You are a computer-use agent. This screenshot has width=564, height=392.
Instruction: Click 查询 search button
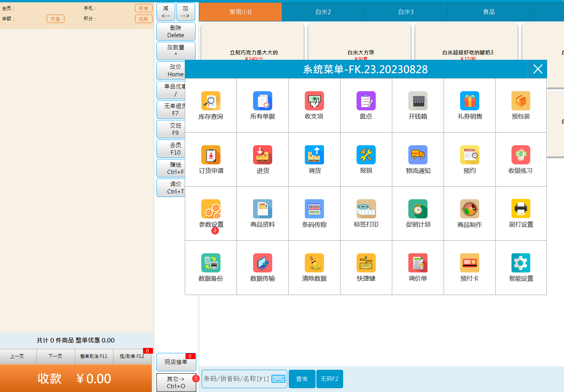302,379
